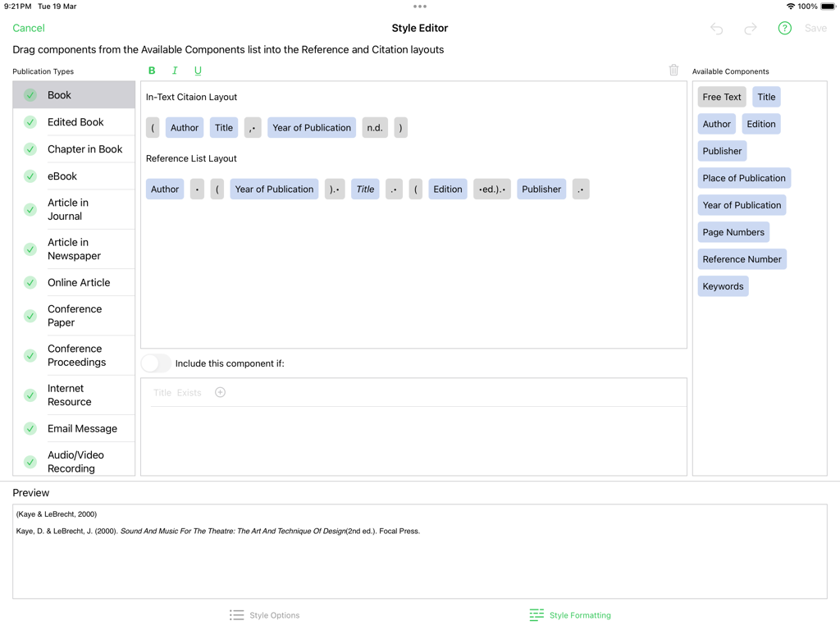Viewport: 840px width, 630px height.
Task: Click the redo arrow icon
Action: [x=750, y=28]
